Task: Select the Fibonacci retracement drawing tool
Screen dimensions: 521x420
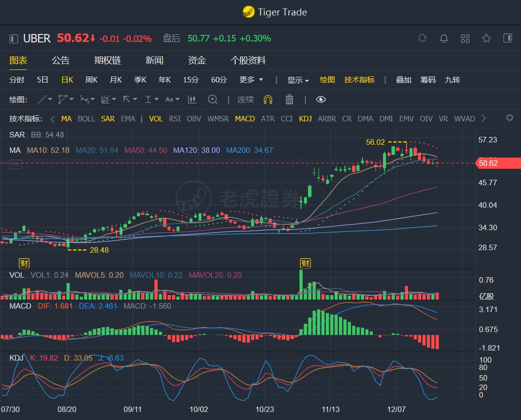Action: tap(105, 99)
